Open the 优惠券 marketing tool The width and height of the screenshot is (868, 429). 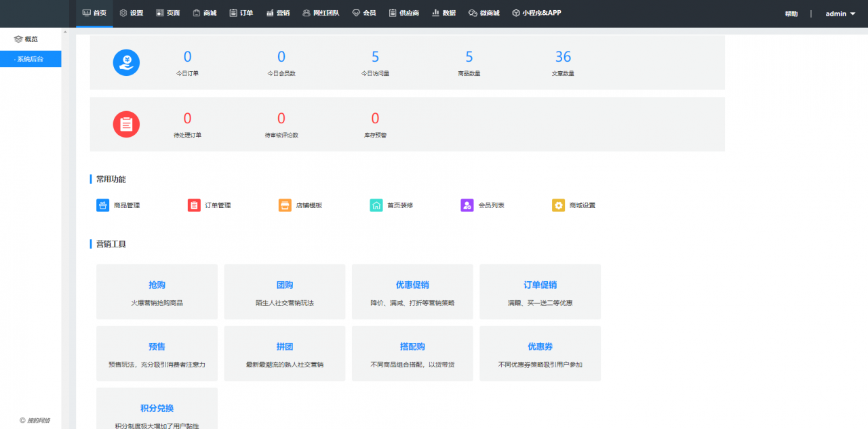(540, 353)
